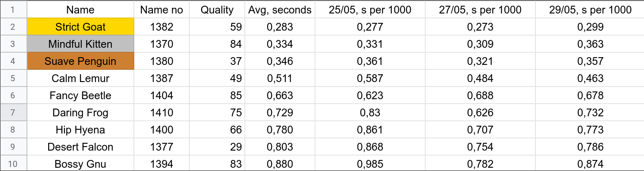The image size is (644, 171).
Task: Click Strict Goat's 0,299 value cell
Action: (x=590, y=27)
